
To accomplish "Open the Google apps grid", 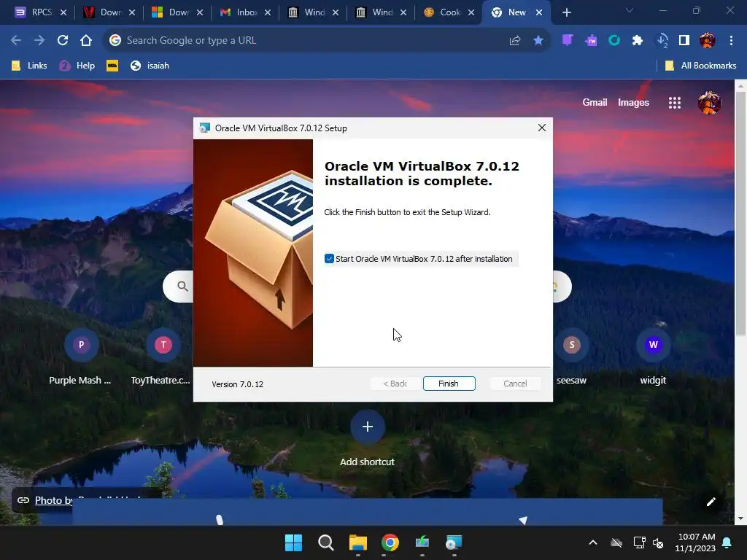I will (x=675, y=102).
